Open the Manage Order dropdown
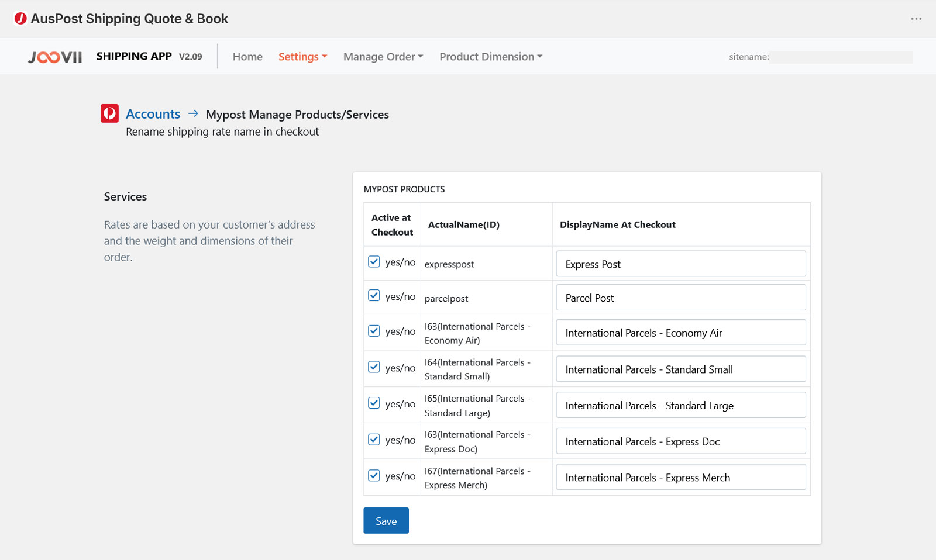This screenshot has width=936, height=560. click(383, 57)
